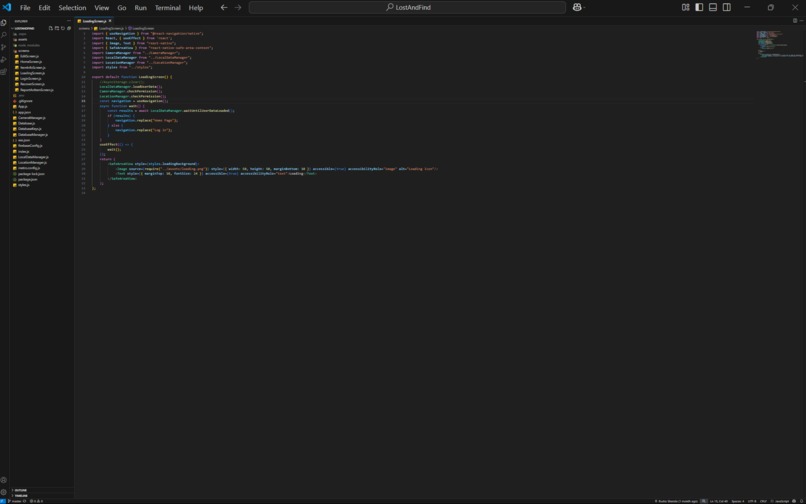This screenshot has width=806, height=504.
Task: Open the VS Code logo application menu
Action: click(7, 7)
